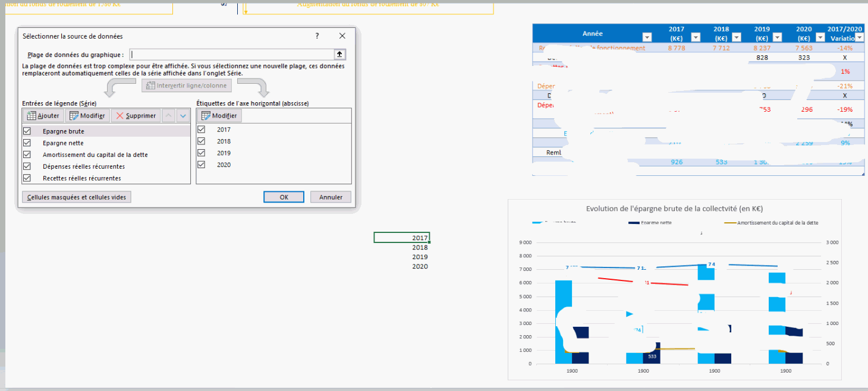Open Cellules masquées et cellules vides
868x391 pixels.
coord(76,197)
